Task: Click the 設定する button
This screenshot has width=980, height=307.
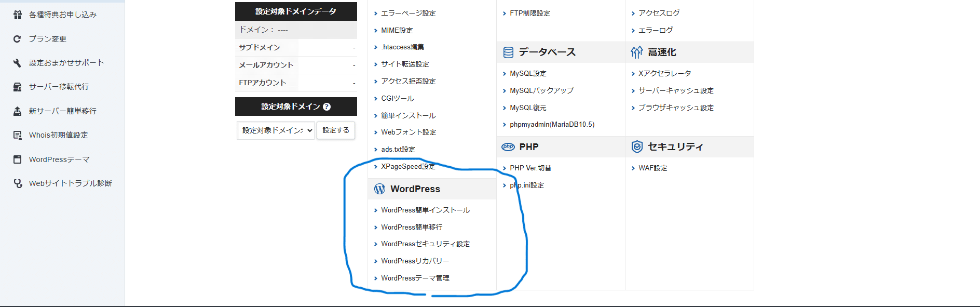Action: click(x=336, y=130)
